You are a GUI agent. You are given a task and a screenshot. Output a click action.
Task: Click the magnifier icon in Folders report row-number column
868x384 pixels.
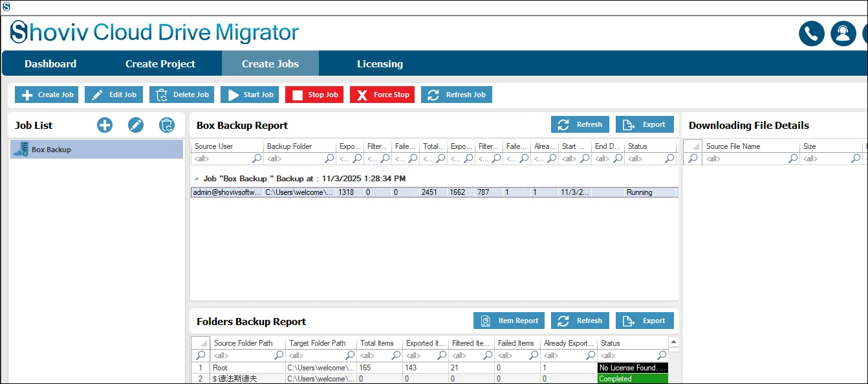(x=201, y=356)
